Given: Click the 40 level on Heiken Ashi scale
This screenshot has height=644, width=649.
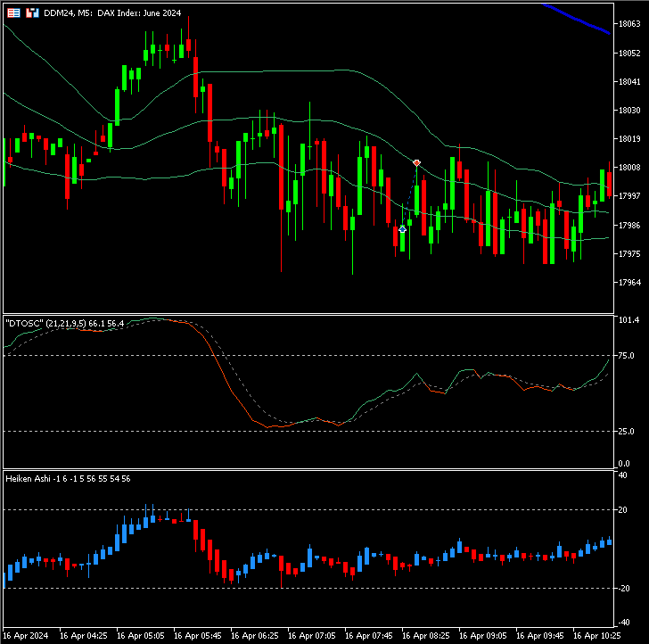Looking at the screenshot, I should [x=623, y=475].
